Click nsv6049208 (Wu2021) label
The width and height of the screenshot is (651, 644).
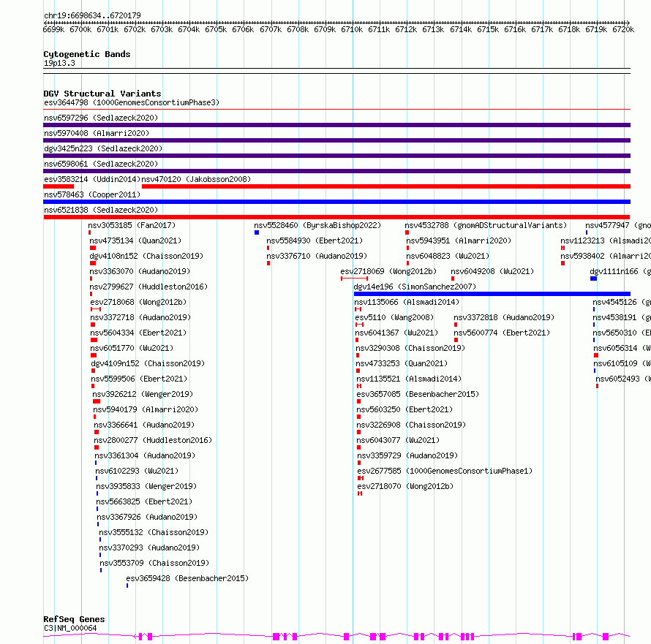coord(492,271)
